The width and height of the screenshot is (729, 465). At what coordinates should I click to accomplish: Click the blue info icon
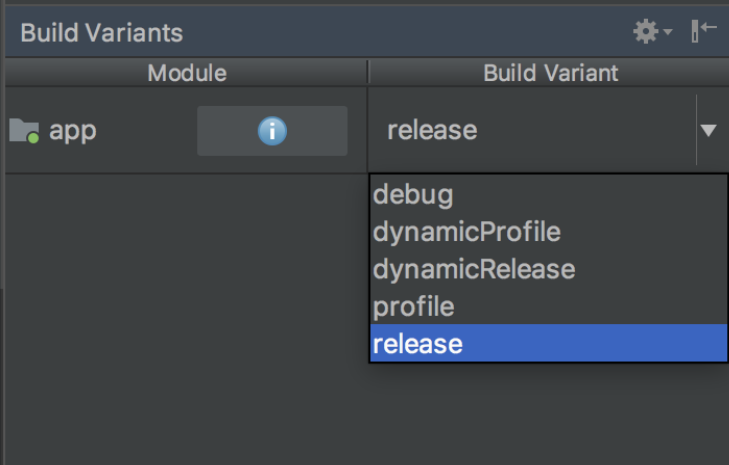pos(272,131)
